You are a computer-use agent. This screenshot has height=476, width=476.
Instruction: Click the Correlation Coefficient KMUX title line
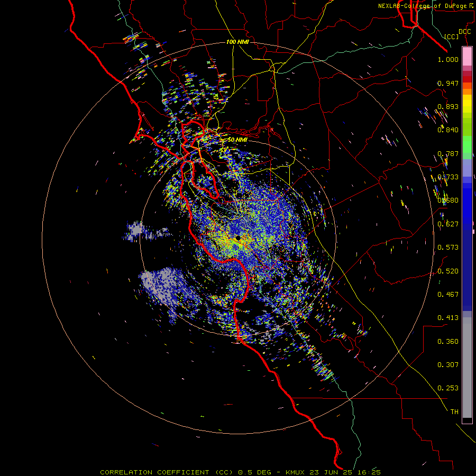coord(241,472)
